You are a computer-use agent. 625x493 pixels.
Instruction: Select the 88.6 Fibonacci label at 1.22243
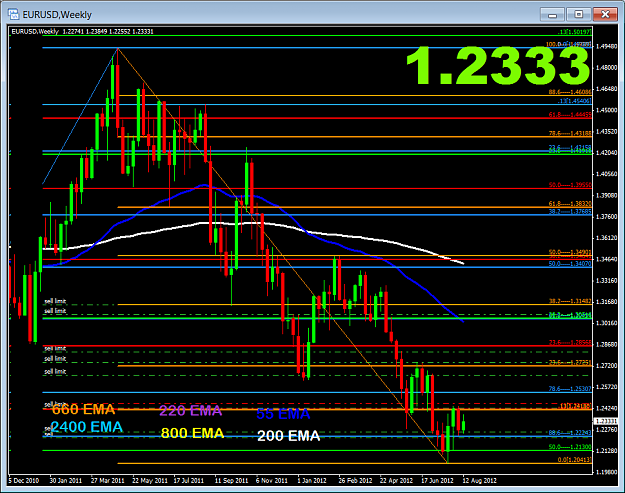pos(570,433)
